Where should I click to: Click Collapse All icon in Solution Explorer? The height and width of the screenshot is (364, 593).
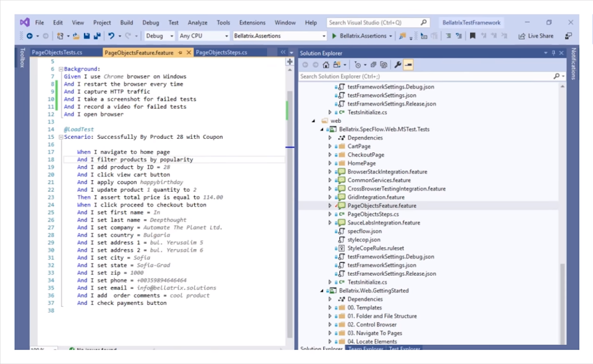(384, 64)
